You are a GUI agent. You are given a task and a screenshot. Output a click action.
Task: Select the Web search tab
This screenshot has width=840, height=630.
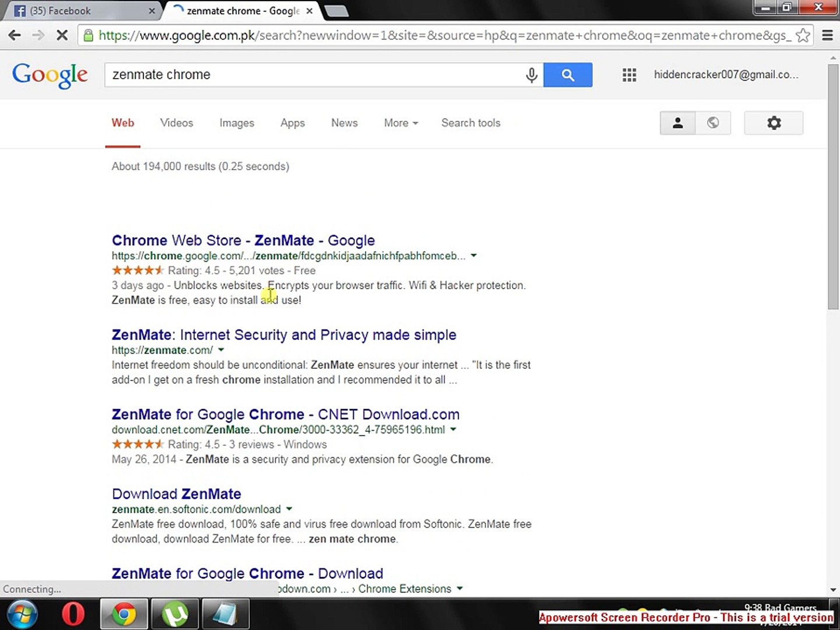pos(123,123)
